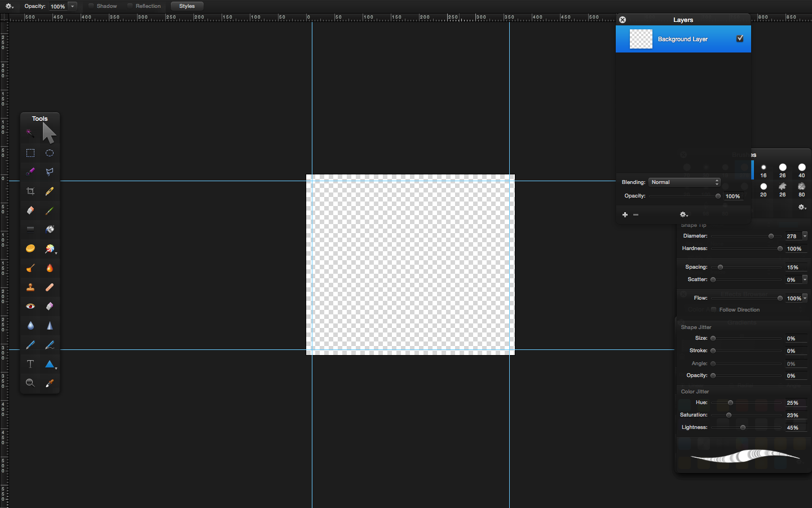Activate the Red Eye tool
This screenshot has width=812, height=508.
tap(30, 306)
